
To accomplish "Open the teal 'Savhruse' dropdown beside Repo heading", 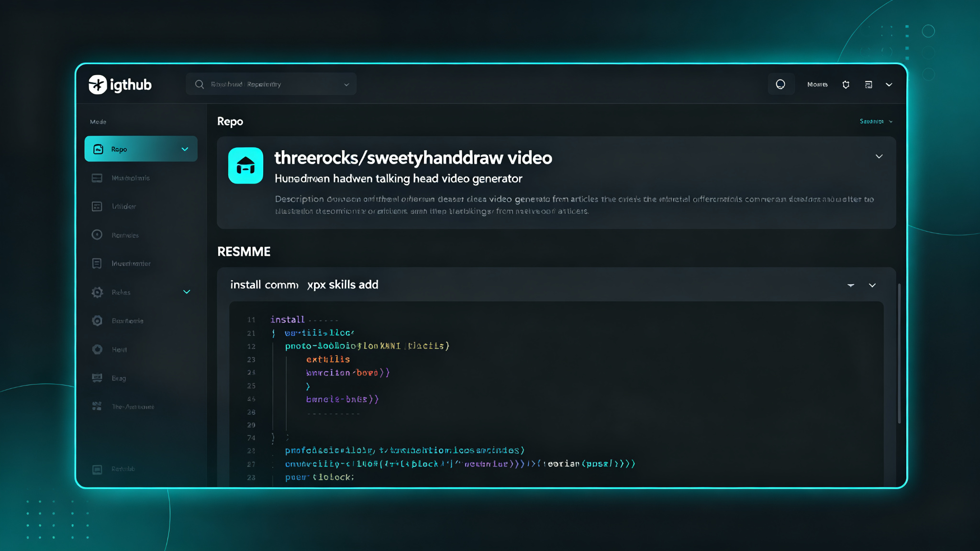I will tap(876, 121).
